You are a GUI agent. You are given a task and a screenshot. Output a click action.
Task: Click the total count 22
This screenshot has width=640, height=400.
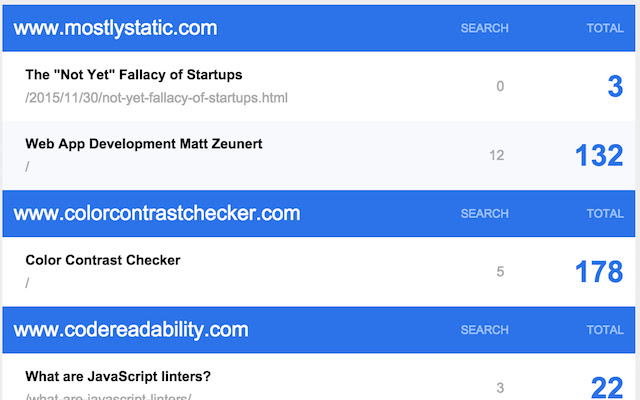[x=607, y=388]
